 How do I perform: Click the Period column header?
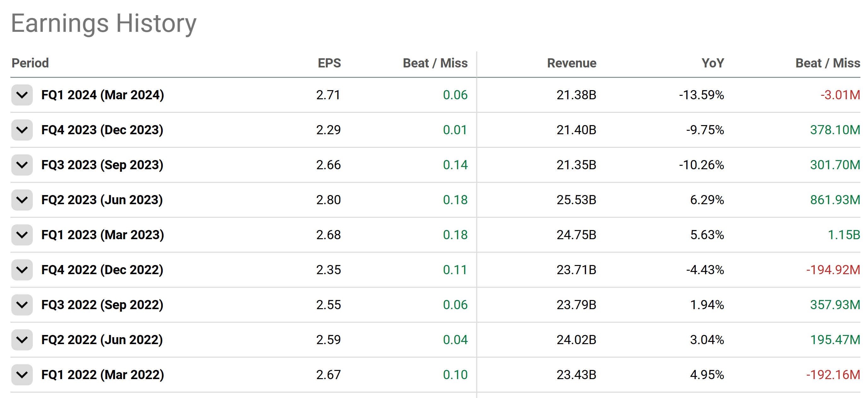tap(30, 63)
